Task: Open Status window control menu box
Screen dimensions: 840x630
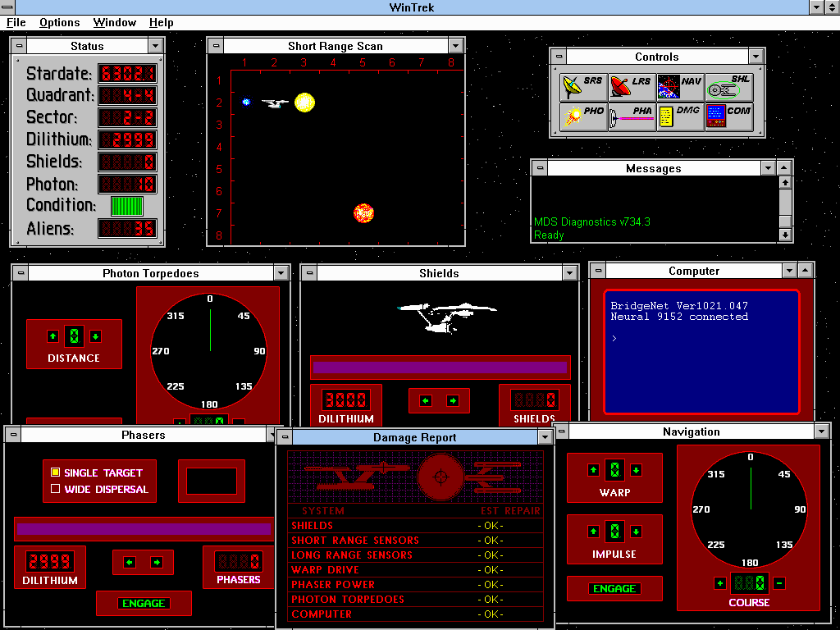Action: (20, 46)
